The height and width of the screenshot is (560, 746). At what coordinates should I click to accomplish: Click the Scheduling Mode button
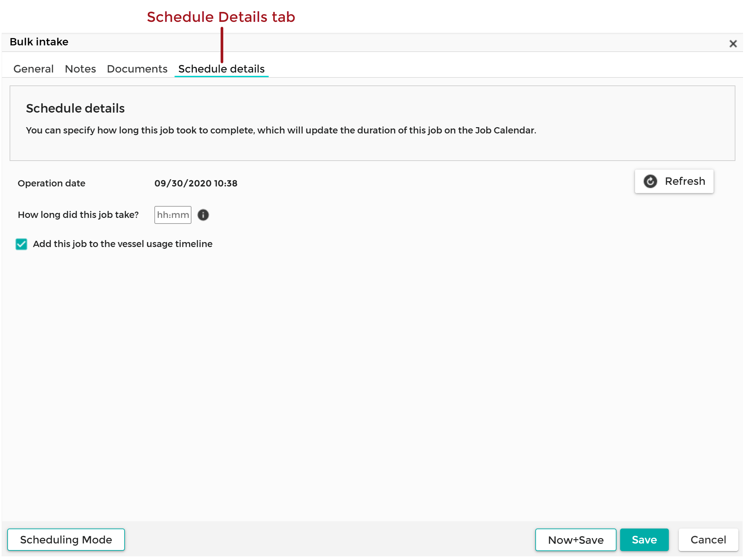pos(66,540)
